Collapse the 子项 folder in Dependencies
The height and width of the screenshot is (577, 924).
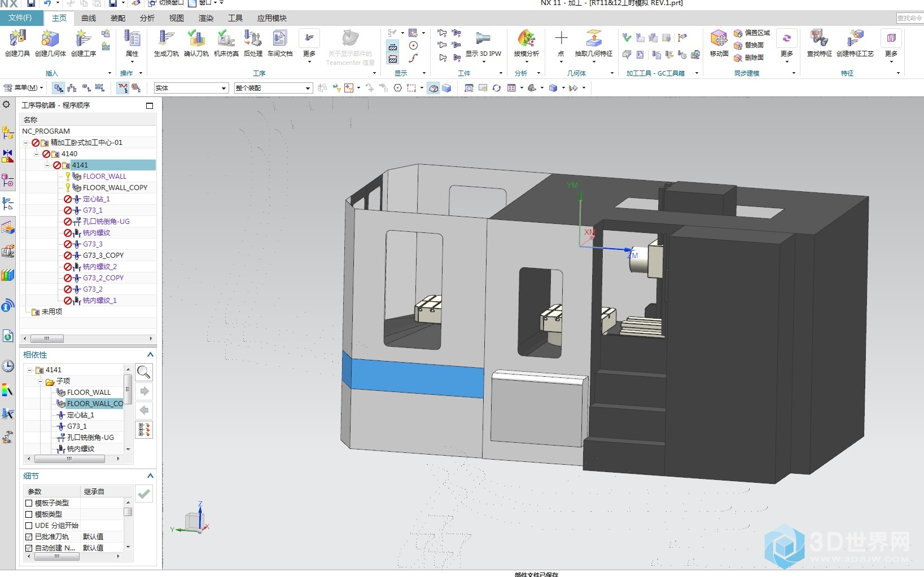[41, 381]
